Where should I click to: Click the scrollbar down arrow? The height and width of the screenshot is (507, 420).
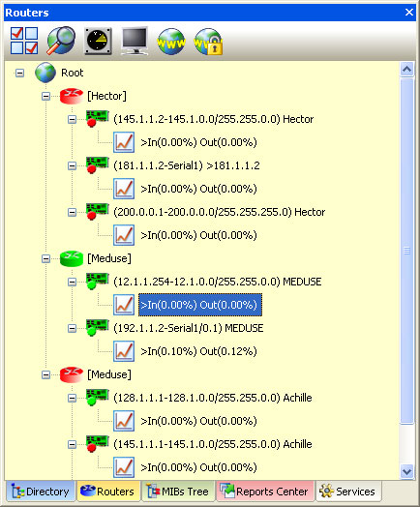click(x=406, y=471)
